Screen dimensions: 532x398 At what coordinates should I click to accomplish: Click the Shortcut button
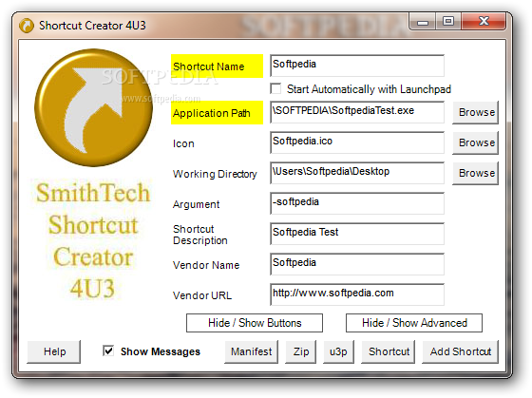tap(389, 351)
